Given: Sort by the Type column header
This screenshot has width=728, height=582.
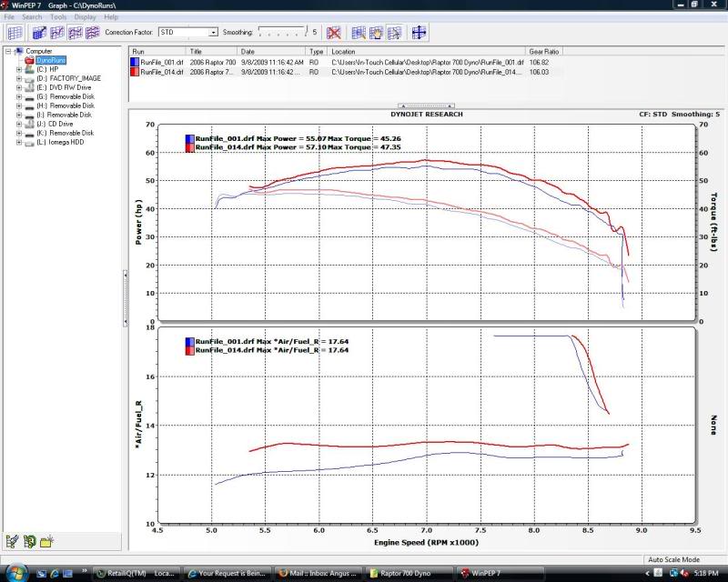Looking at the screenshot, I should click(316, 52).
